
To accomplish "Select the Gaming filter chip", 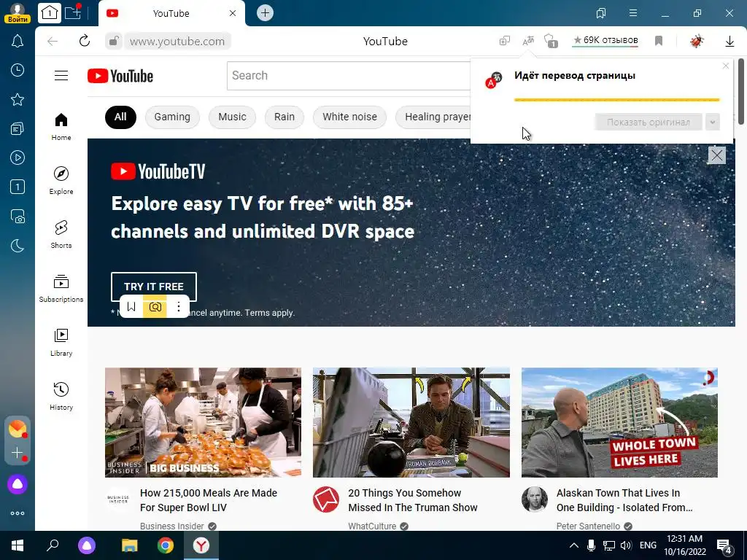I will [x=172, y=117].
